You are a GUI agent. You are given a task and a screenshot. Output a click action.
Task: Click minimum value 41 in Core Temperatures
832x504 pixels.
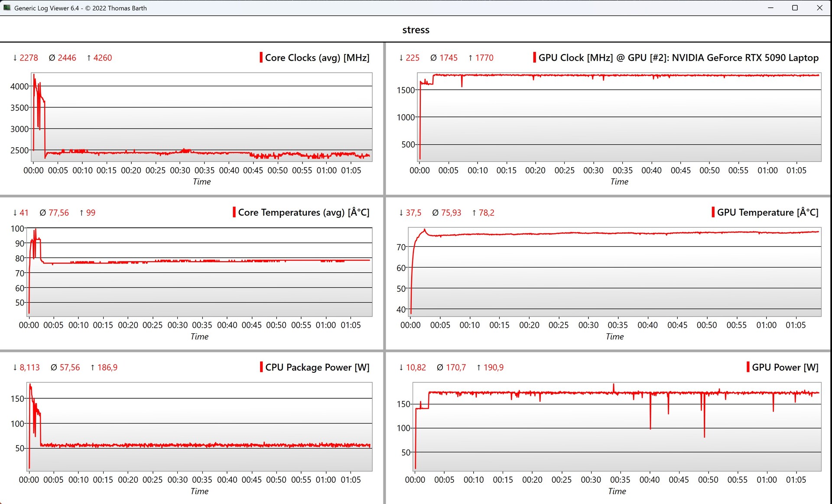click(x=24, y=213)
